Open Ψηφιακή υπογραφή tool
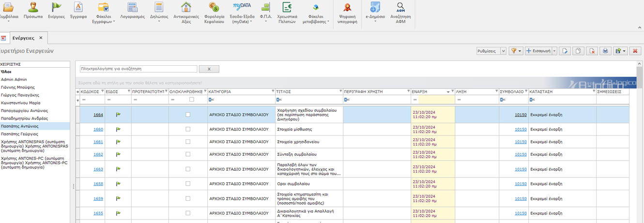This screenshot has height=223, width=644. (x=347, y=13)
